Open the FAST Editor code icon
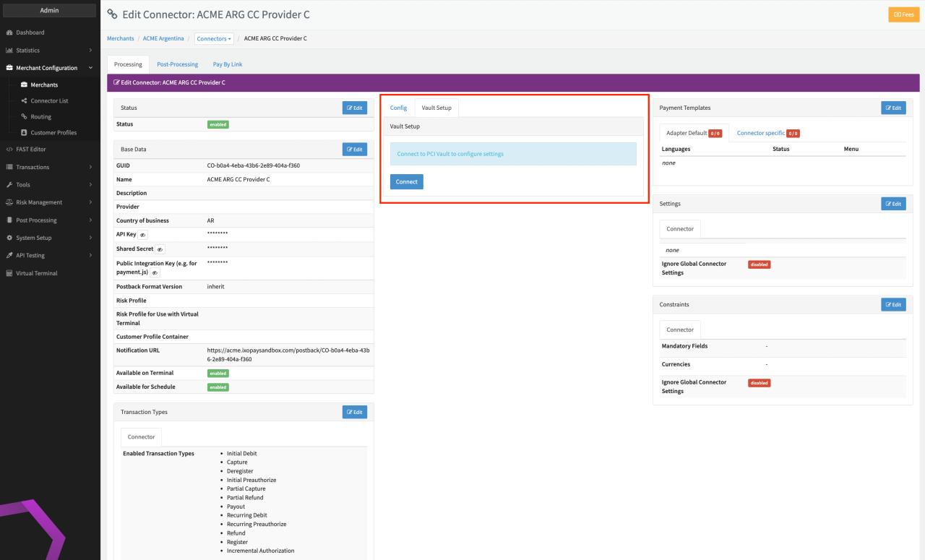 [x=9, y=150]
